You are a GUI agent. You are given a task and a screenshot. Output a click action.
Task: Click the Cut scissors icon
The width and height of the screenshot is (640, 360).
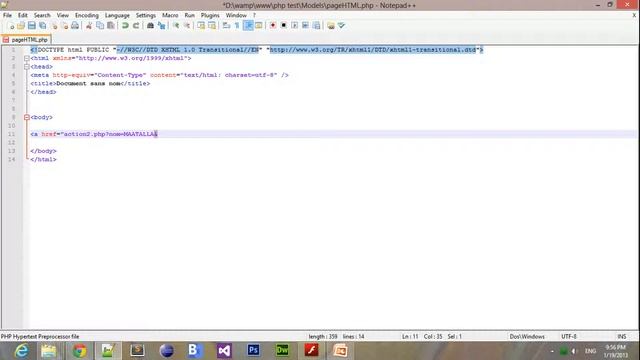pos(89,26)
